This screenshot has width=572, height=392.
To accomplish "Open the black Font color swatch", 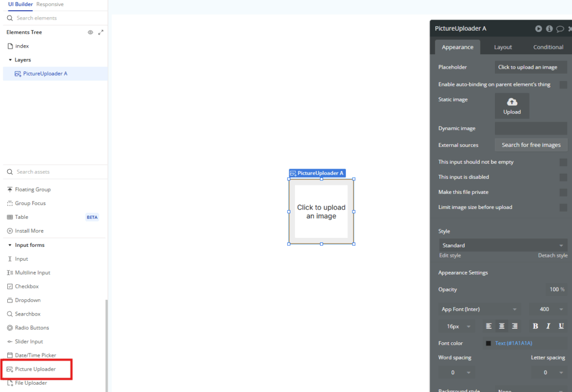I will pos(488,343).
